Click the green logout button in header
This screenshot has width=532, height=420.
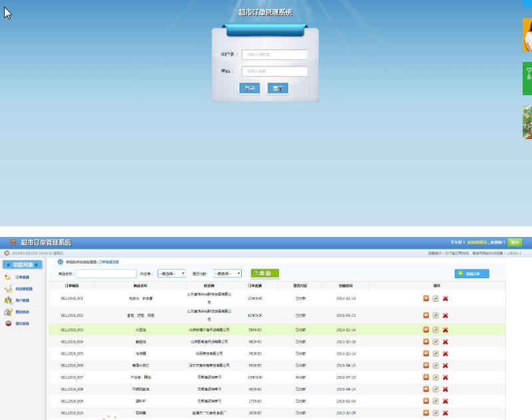(x=515, y=242)
